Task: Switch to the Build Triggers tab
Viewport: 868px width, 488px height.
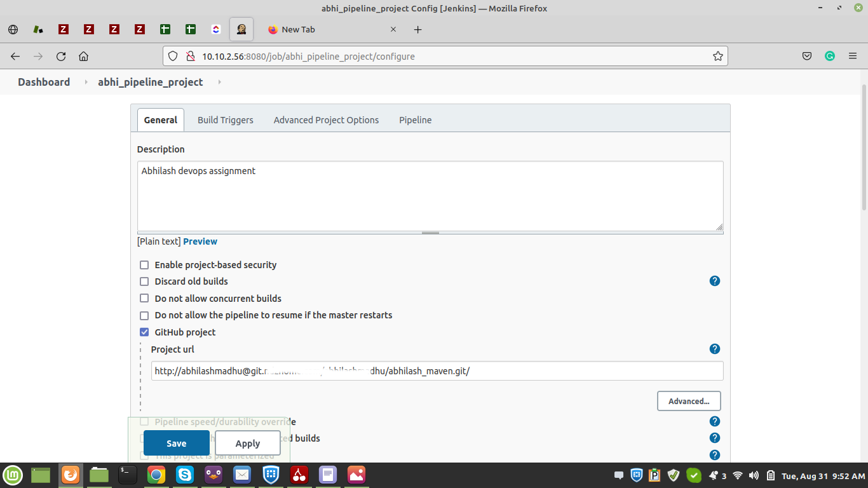Action: 226,119
